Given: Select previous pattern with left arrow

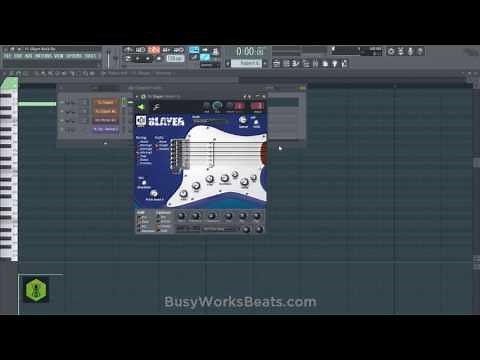Looking at the screenshot, I should [228, 63].
